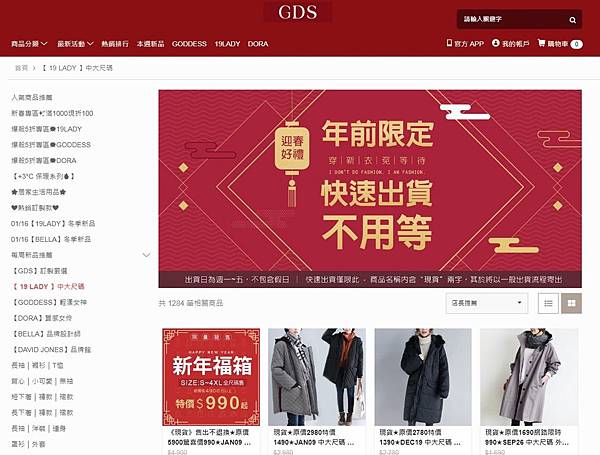Open the sort order dropdown
Viewport: 600px width, 455px height.
point(487,303)
